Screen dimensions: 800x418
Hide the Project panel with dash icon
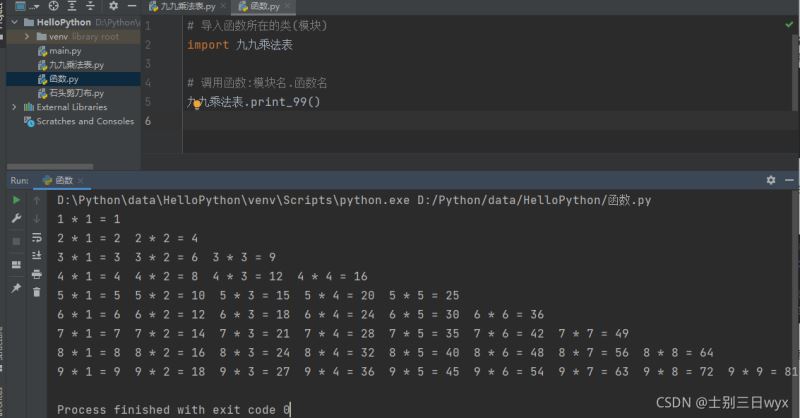[x=132, y=6]
